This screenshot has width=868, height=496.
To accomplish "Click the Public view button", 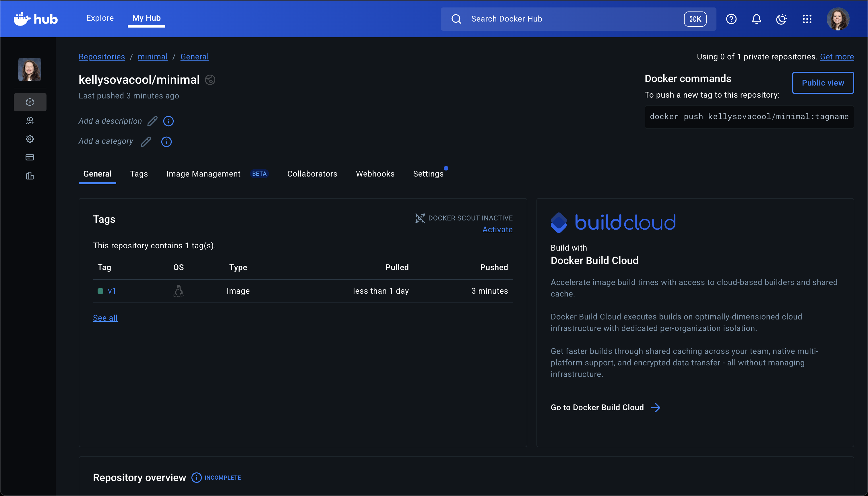I will (x=823, y=83).
